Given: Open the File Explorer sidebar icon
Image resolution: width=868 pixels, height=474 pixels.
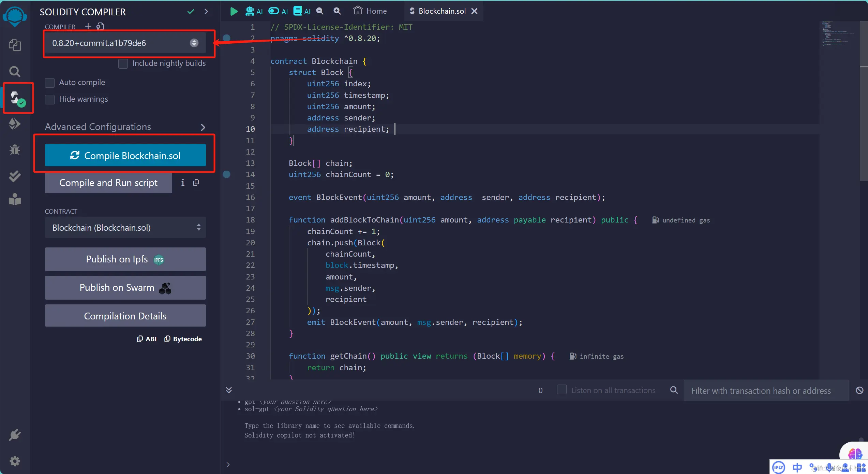Looking at the screenshot, I should point(15,45).
